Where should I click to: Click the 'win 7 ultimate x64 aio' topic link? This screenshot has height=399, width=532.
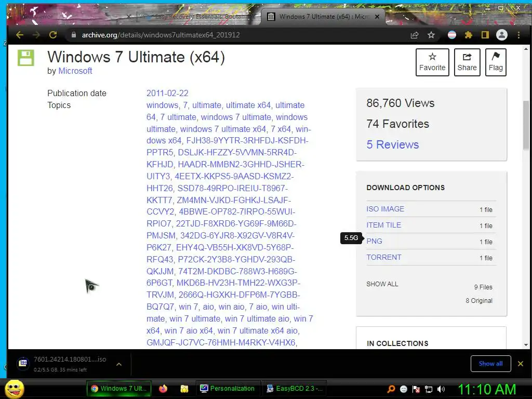click(x=258, y=331)
